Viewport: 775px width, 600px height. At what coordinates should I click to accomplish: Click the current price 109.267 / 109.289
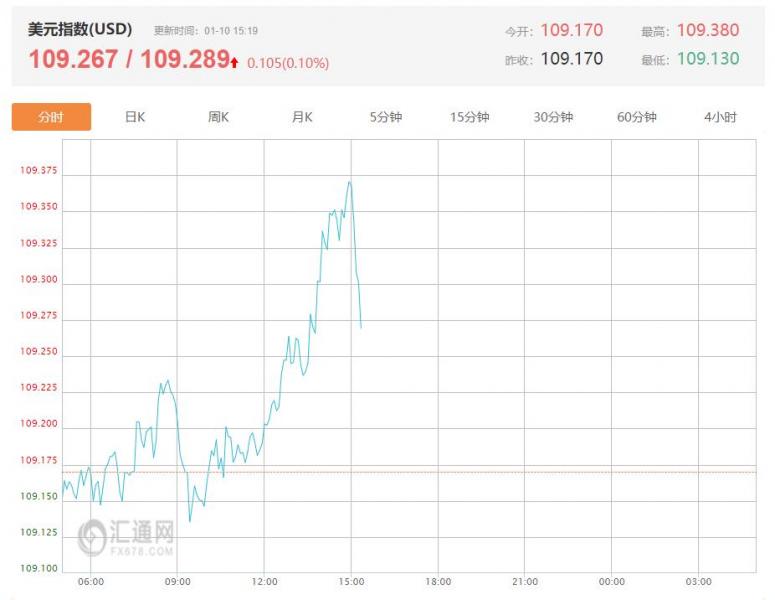pos(129,60)
